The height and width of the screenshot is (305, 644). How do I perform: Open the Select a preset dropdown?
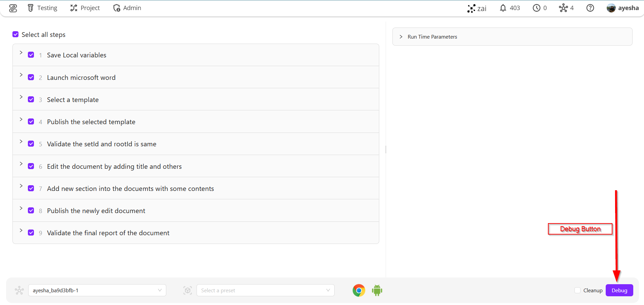pyautogui.click(x=265, y=290)
